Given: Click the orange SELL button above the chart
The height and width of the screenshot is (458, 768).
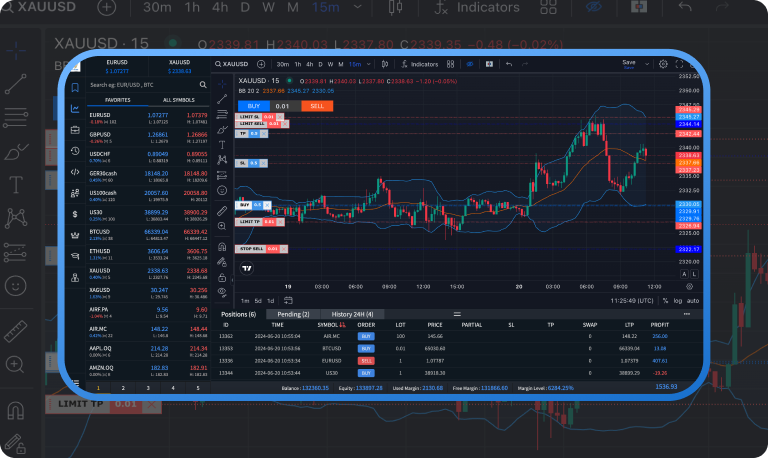Looking at the screenshot, I should [x=317, y=106].
